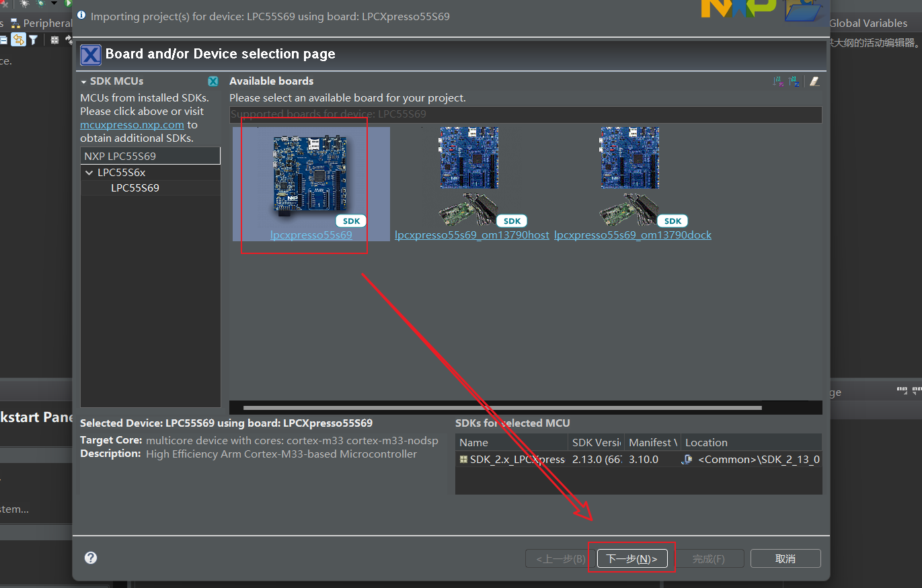Click the 完成(F) finish button
Image resolution: width=922 pixels, height=588 pixels.
click(709, 558)
